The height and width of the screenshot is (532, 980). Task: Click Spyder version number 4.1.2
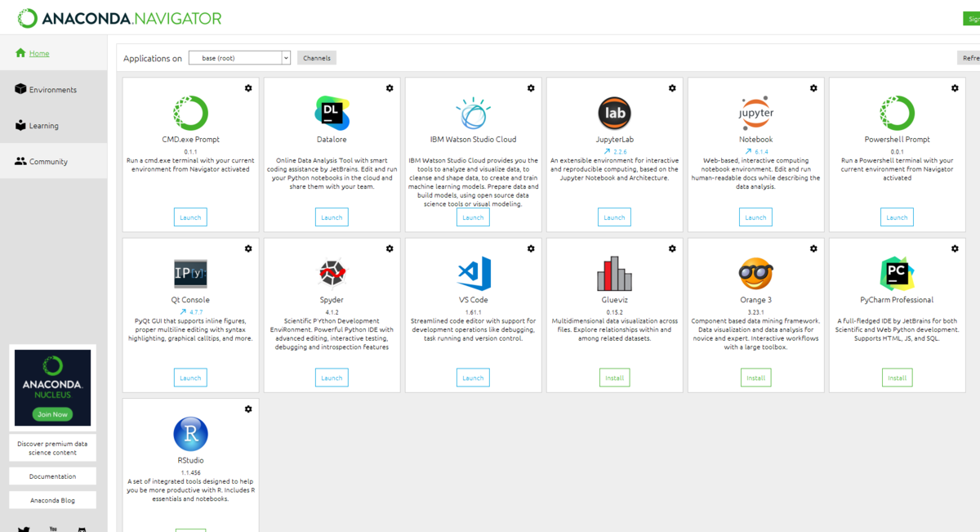tap(332, 312)
